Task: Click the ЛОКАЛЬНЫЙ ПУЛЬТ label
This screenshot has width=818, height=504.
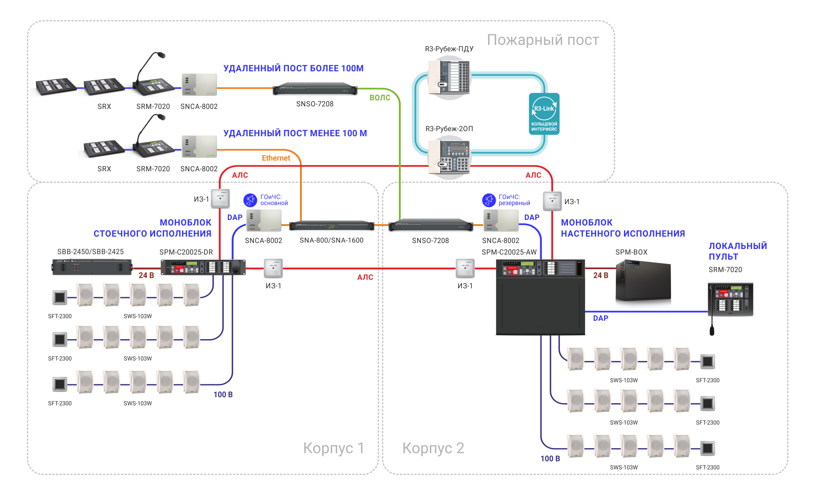Action: (738, 251)
